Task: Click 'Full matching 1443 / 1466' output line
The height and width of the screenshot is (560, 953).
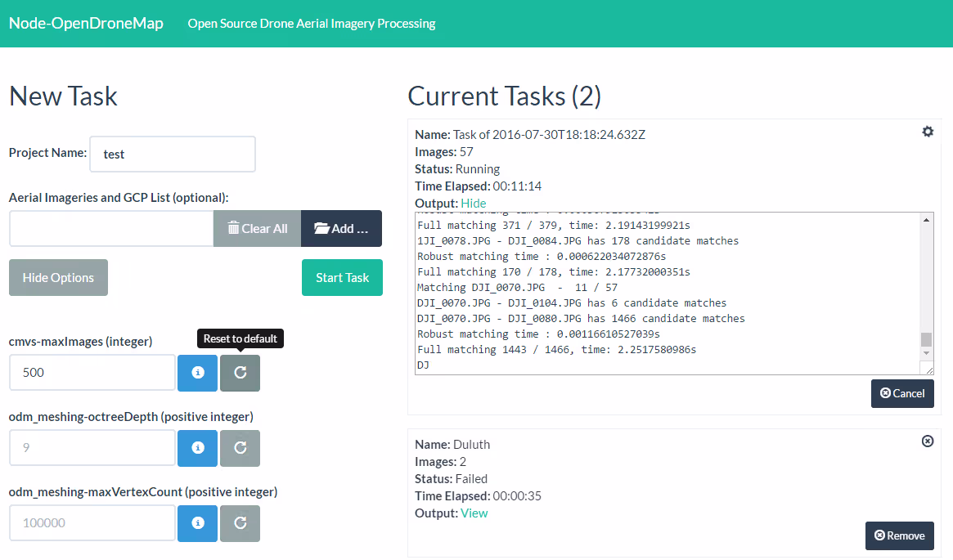Action: tap(556, 350)
